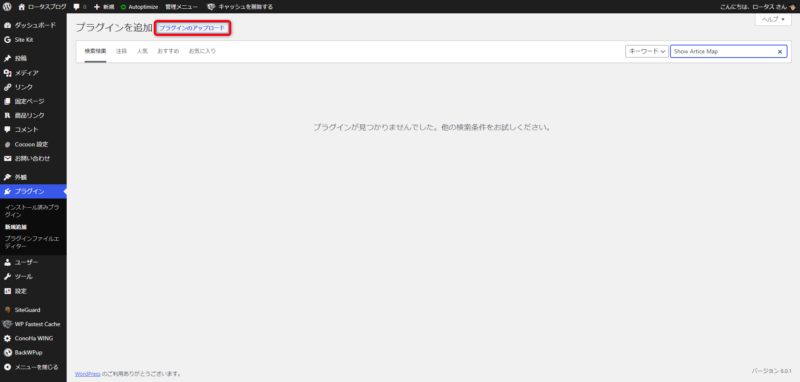This screenshot has height=382, width=800.
Task: Click キャッシュを削除する label in admin bar
Action: click(x=245, y=7)
